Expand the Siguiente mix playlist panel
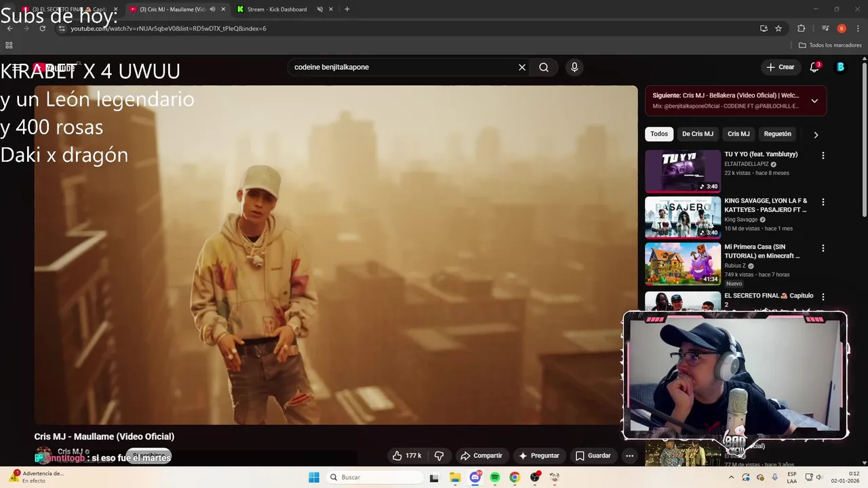868x488 pixels. (814, 101)
